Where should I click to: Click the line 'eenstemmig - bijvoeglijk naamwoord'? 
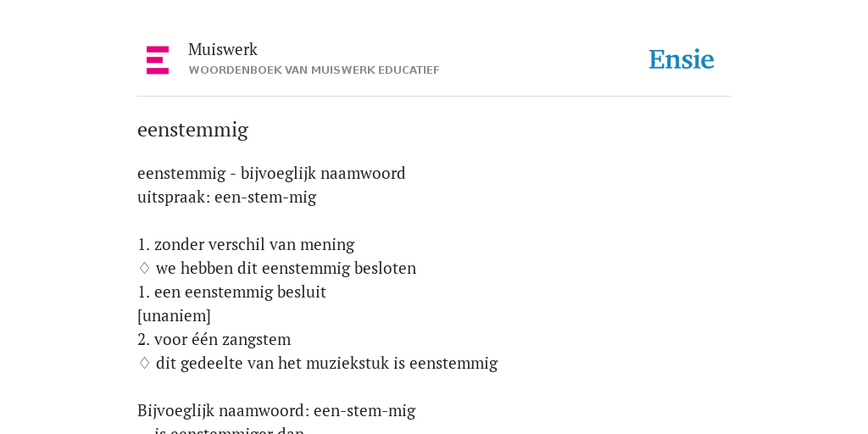(x=271, y=173)
